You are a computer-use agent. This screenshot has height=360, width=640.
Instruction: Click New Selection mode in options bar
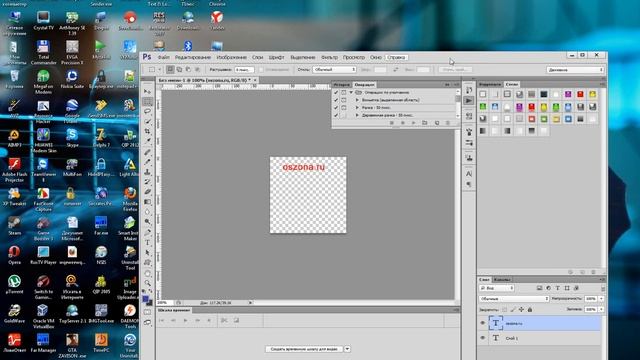[170, 70]
